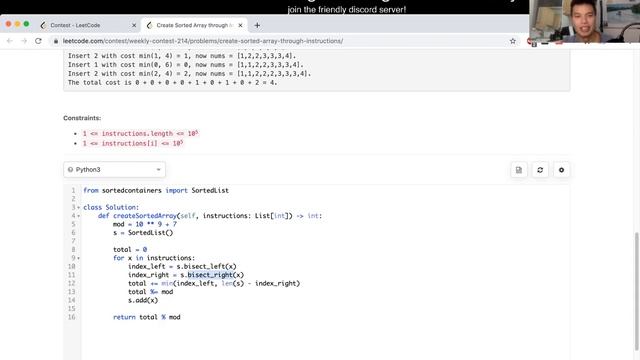Close the Create Sorted Array tab
The width and height of the screenshot is (640, 360).
point(240,25)
